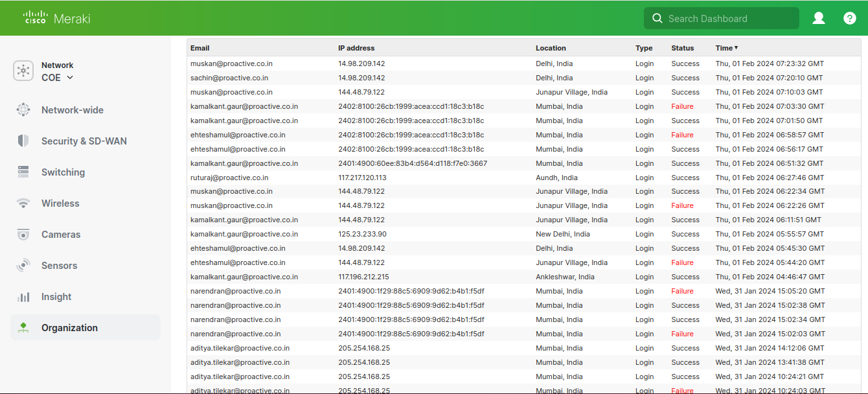Select the Insight bar-chart icon
The width and height of the screenshot is (868, 394).
(x=23, y=296)
